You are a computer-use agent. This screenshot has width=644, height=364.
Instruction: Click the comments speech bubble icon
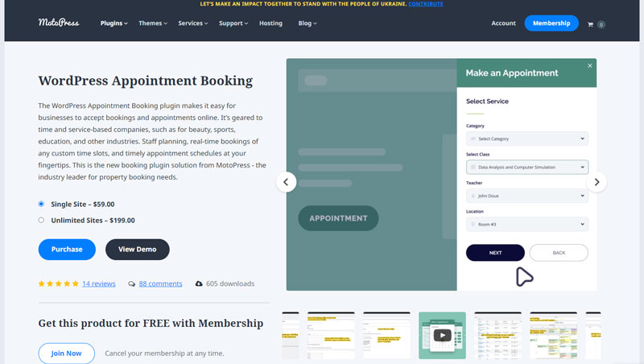coord(131,284)
